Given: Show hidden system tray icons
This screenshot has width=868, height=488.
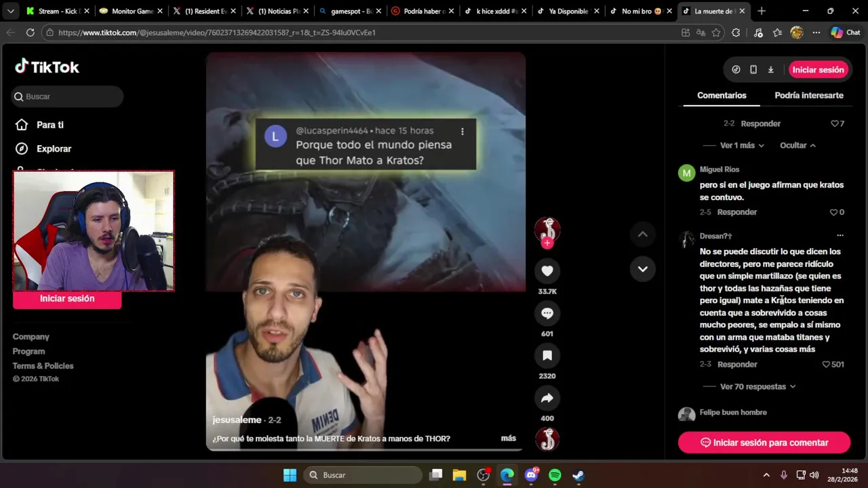Looking at the screenshot, I should pyautogui.click(x=766, y=475).
